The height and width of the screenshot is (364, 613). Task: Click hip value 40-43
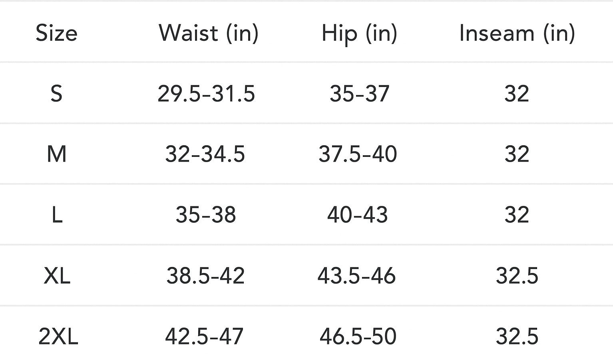click(357, 215)
